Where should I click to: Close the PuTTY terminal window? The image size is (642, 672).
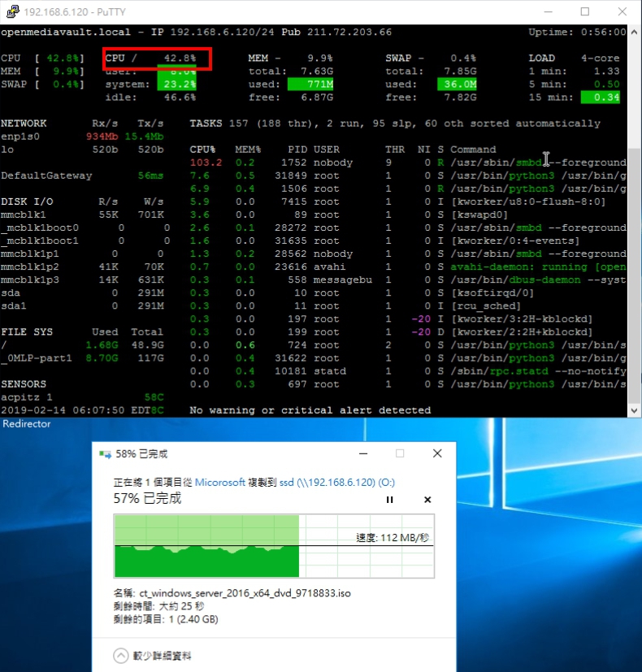[x=622, y=12]
